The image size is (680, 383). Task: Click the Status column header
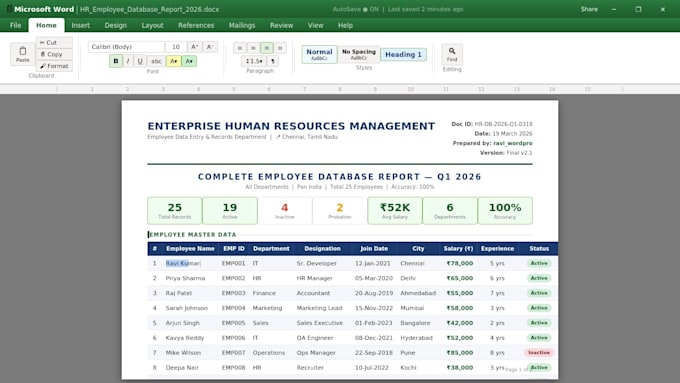click(x=539, y=249)
